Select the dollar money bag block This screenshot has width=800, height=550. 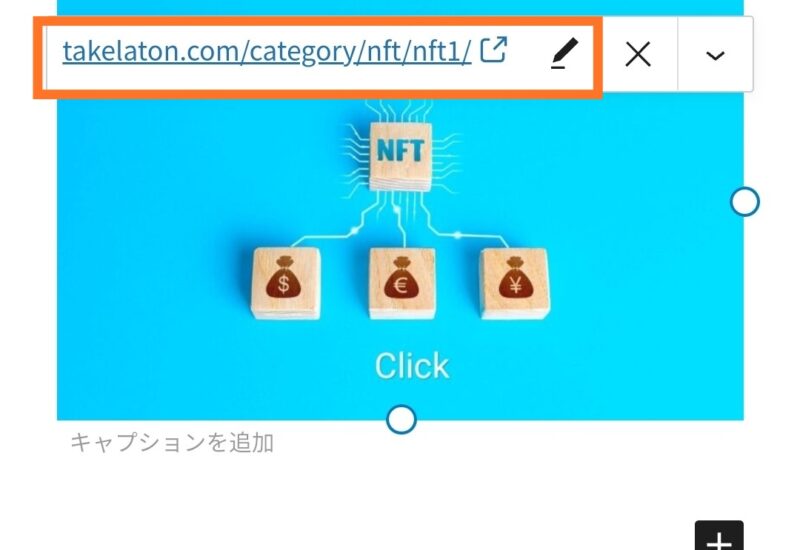coord(286,283)
